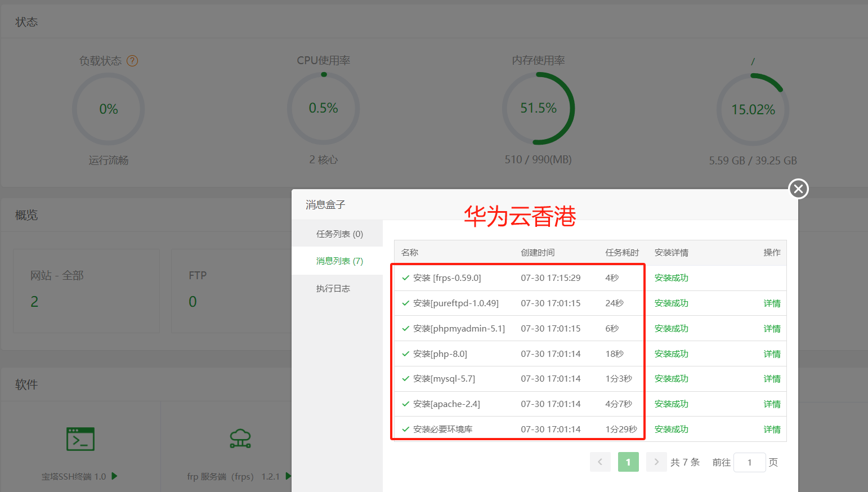Screen dimensions: 868x492
Task: Click 4分7秒 duration for apache-2.4
Action: (x=619, y=404)
